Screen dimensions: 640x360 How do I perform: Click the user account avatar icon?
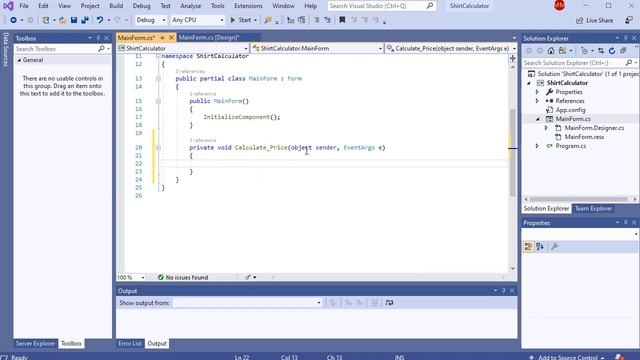click(x=560, y=6)
